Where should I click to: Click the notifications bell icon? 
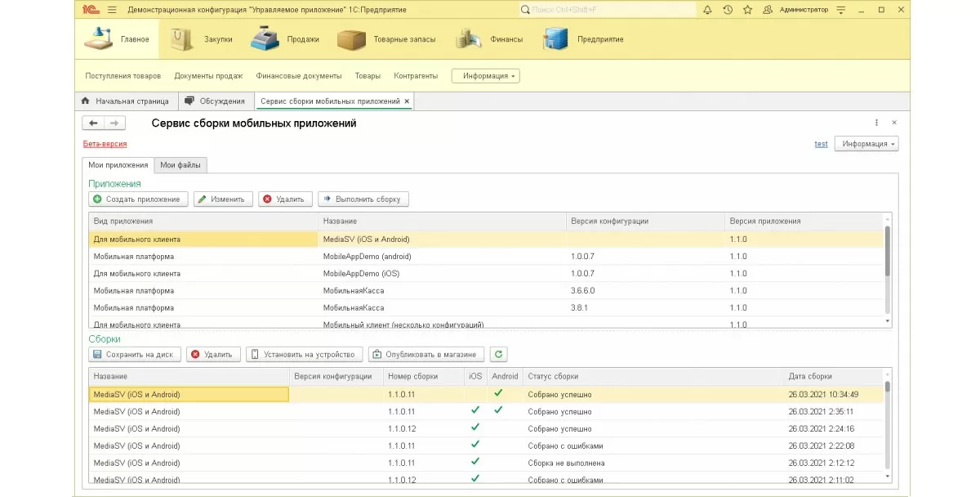click(707, 10)
